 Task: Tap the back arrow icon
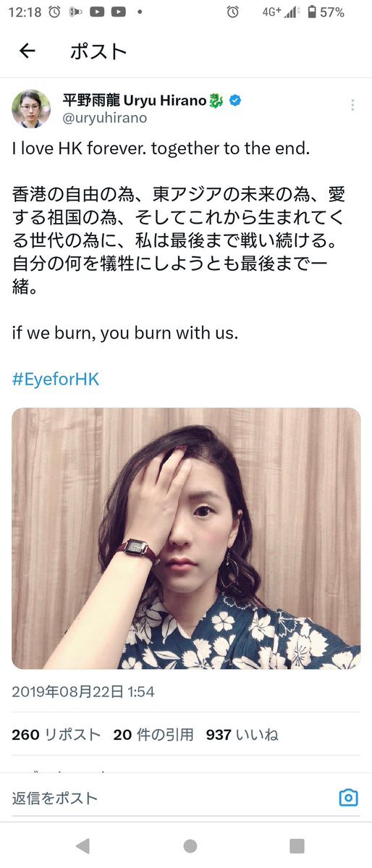[x=27, y=51]
